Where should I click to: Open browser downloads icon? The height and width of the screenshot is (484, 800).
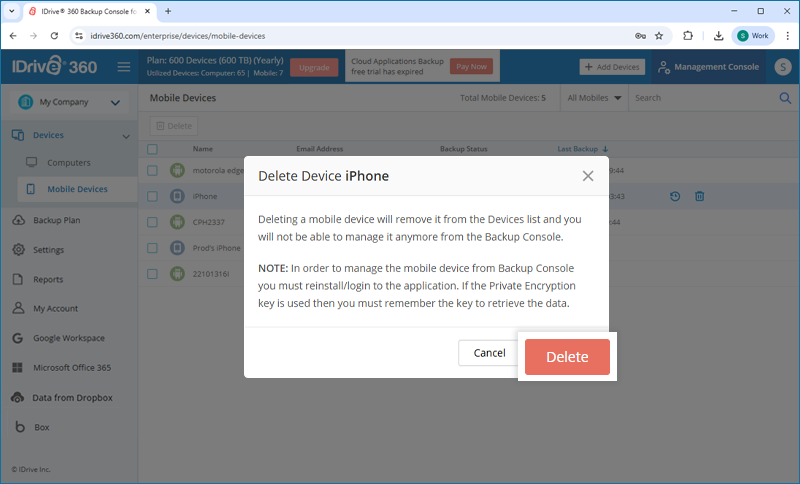718,36
